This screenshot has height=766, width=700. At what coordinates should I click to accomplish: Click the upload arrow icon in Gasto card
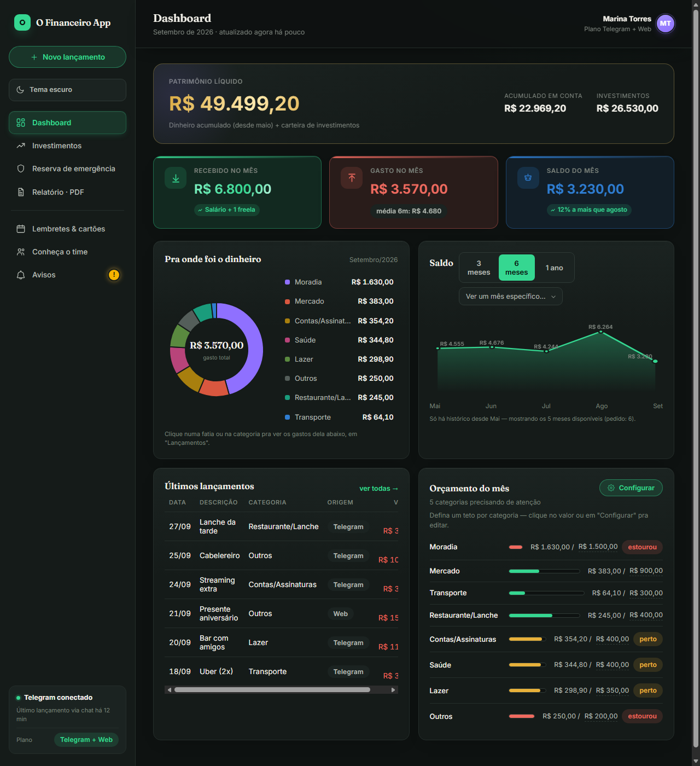[x=352, y=178]
